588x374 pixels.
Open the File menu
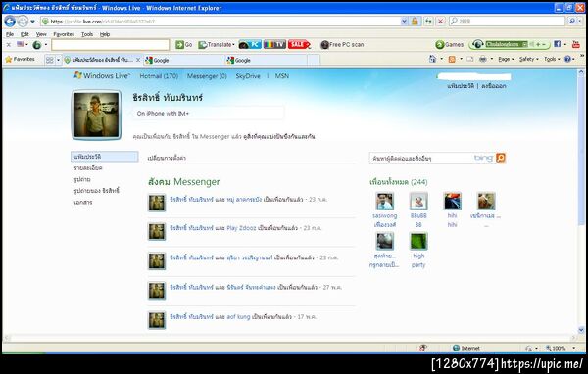click(10, 34)
